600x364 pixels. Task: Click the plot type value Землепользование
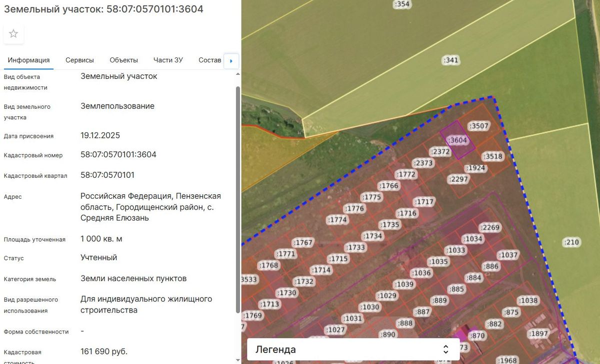tap(117, 106)
